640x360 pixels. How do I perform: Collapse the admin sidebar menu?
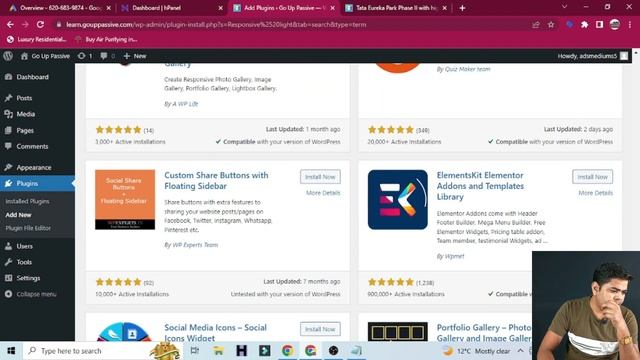click(x=31, y=294)
